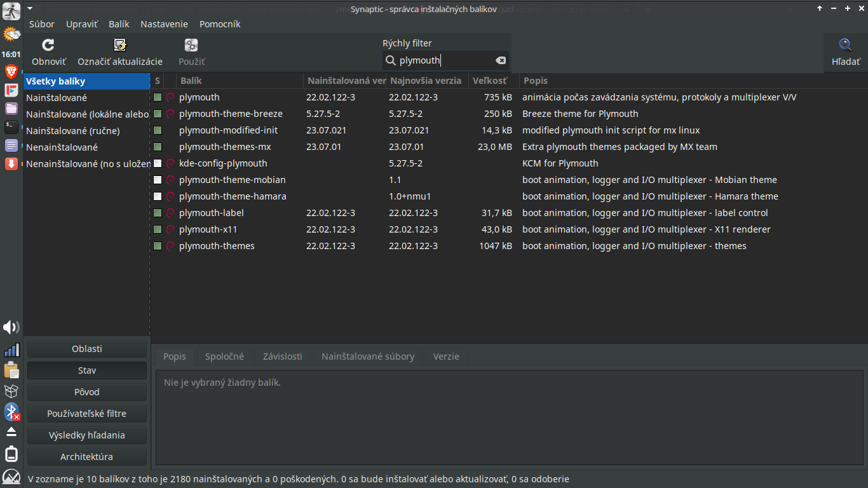The width and height of the screenshot is (868, 488).
Task: Click the Oblasti filter button
Action: (x=87, y=349)
